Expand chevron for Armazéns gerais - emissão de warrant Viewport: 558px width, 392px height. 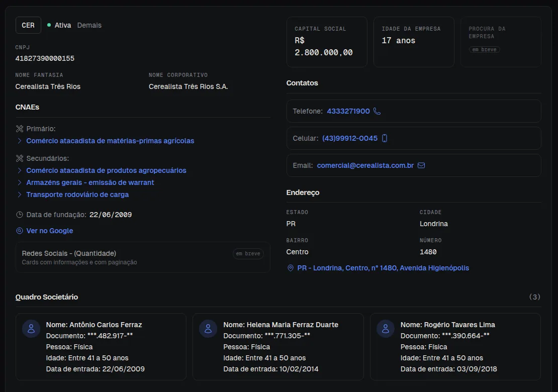[20, 182]
